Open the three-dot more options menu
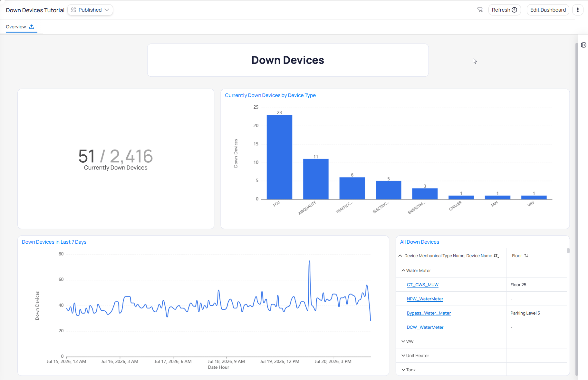588x380 pixels. pos(578,10)
